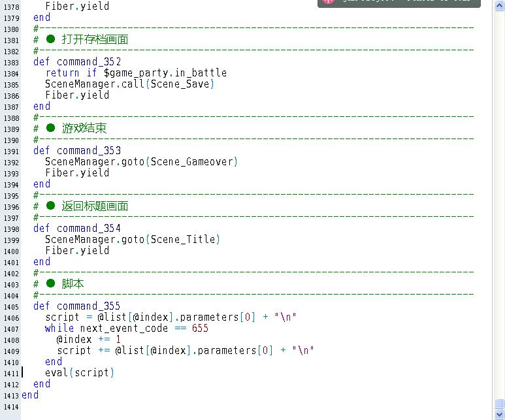Click the 'def command_353' line
This screenshot has width=505, height=420.
(x=77, y=150)
